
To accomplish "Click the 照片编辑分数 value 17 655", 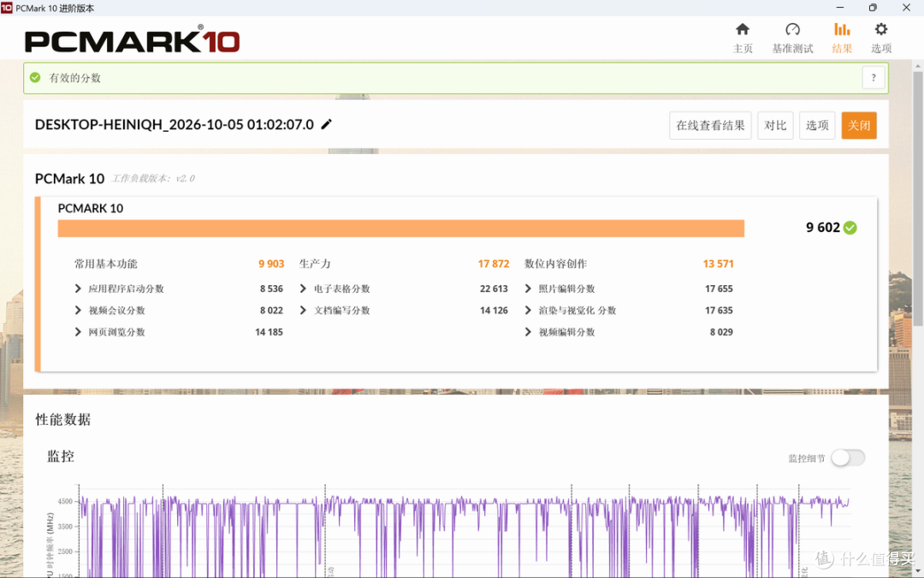I will (719, 289).
